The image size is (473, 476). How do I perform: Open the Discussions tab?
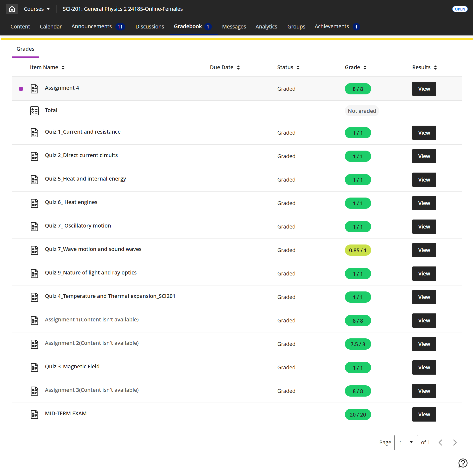click(x=150, y=26)
